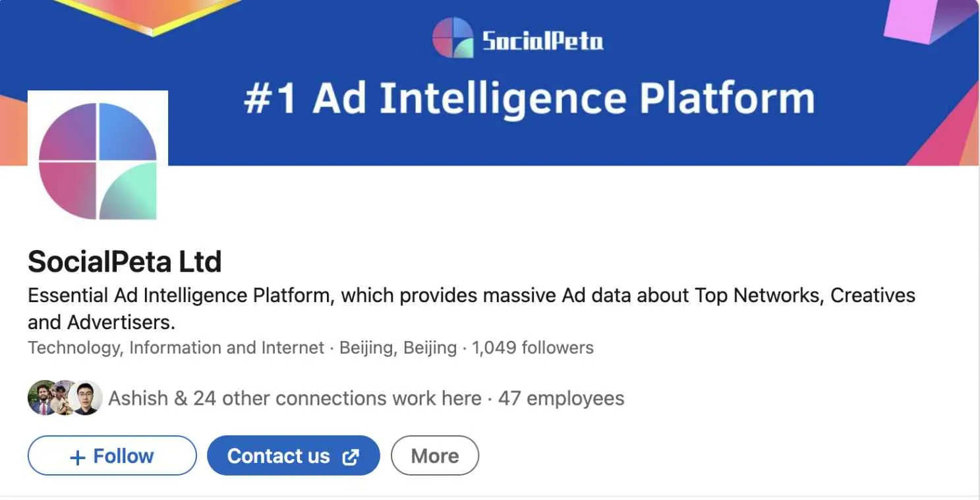980x500 pixels.
Task: Click the plus icon on Follow button
Action: [x=77, y=457]
